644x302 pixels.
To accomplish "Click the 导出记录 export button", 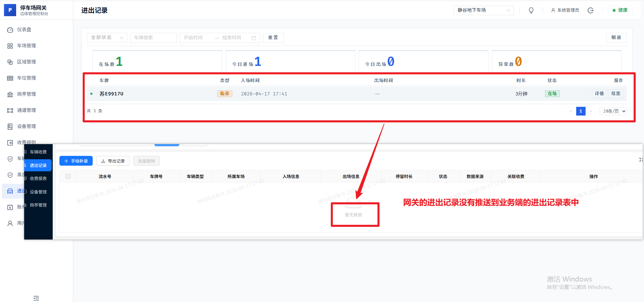I will [113, 161].
